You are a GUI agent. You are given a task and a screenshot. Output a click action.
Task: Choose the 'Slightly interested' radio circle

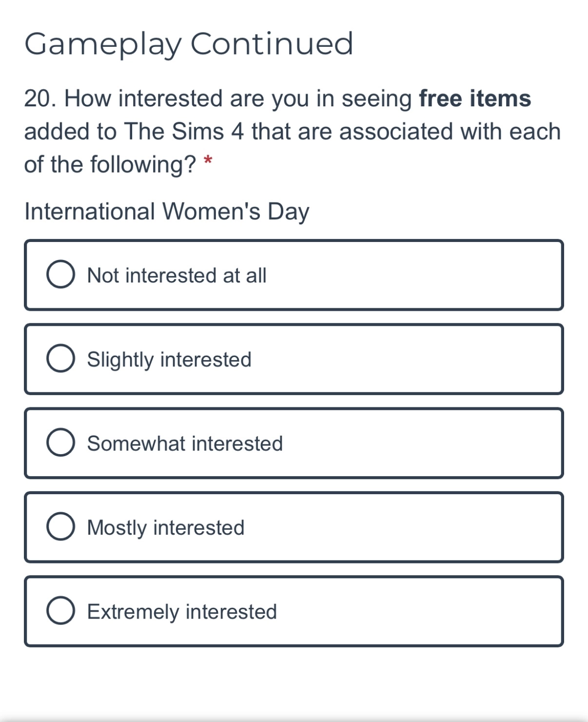pyautogui.click(x=60, y=359)
